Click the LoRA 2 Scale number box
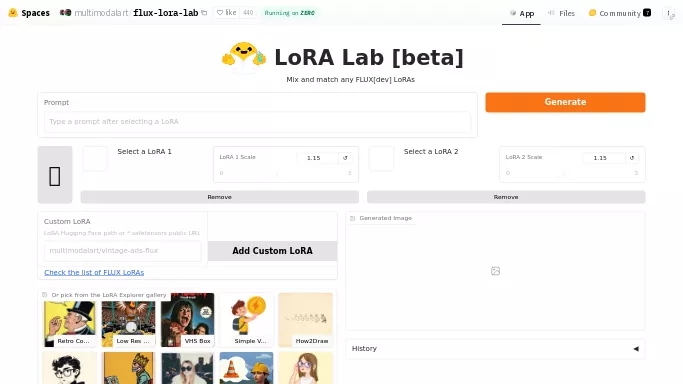 [604, 158]
